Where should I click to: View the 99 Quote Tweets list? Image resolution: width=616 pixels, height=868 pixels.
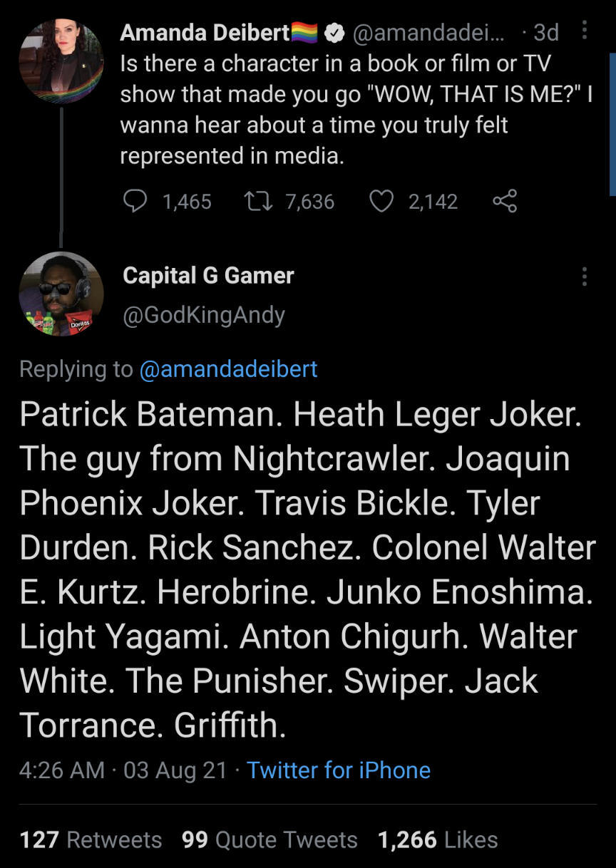coord(269,839)
